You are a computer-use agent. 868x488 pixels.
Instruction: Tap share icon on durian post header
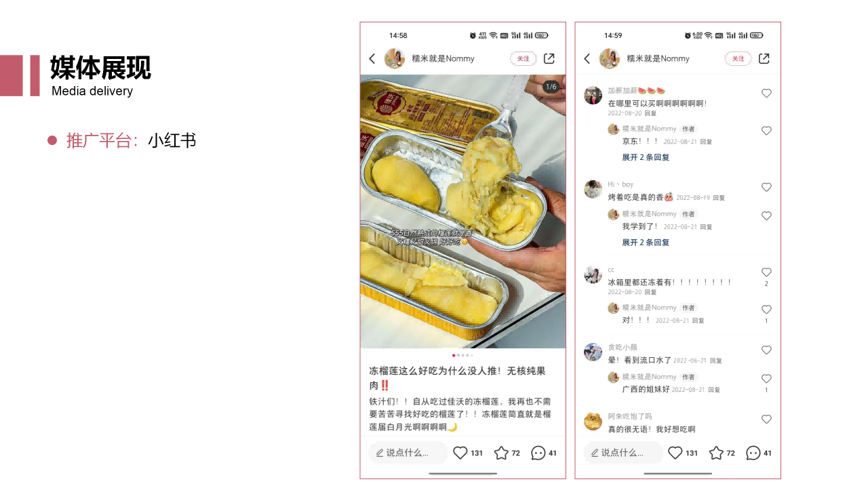point(549,59)
